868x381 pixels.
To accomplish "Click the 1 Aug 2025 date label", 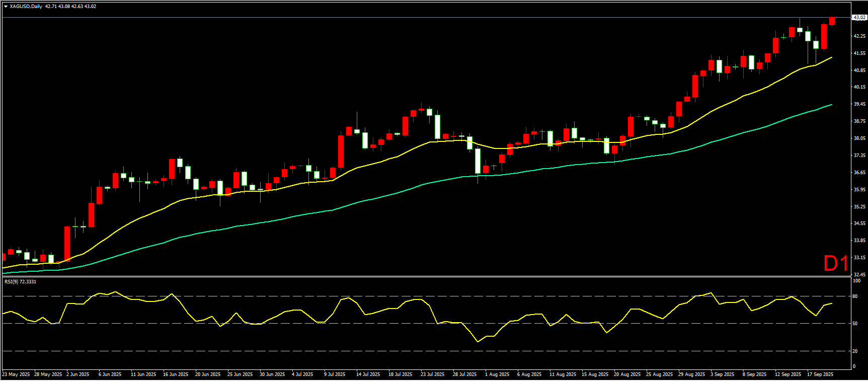I will 497,374.
